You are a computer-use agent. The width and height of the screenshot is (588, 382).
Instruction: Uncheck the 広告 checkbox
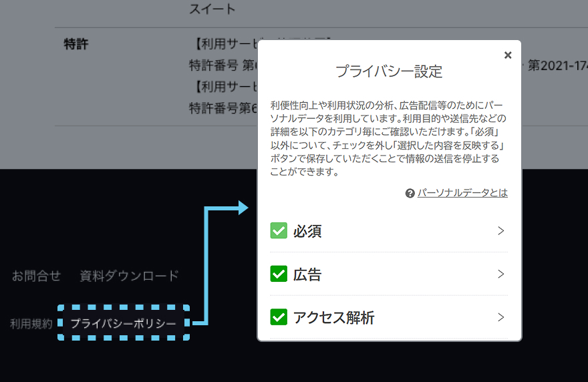point(279,274)
